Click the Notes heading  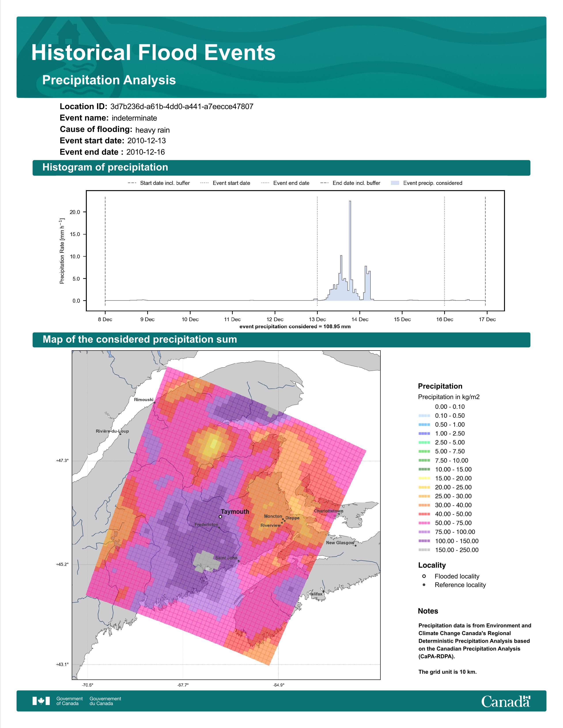(x=428, y=611)
